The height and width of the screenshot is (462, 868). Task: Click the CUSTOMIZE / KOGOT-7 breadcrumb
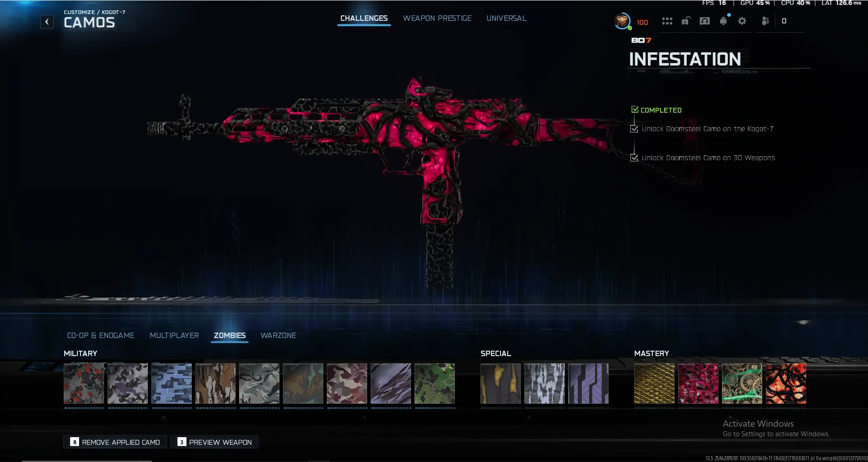94,12
